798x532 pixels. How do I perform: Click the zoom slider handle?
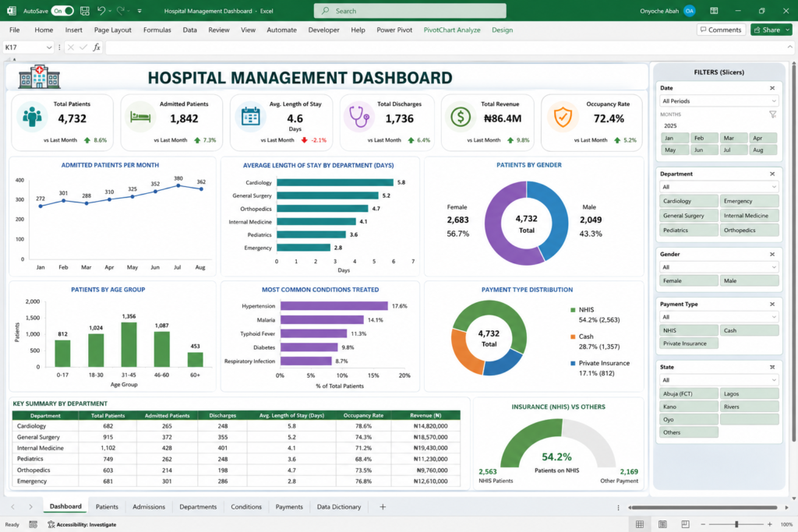click(x=736, y=524)
